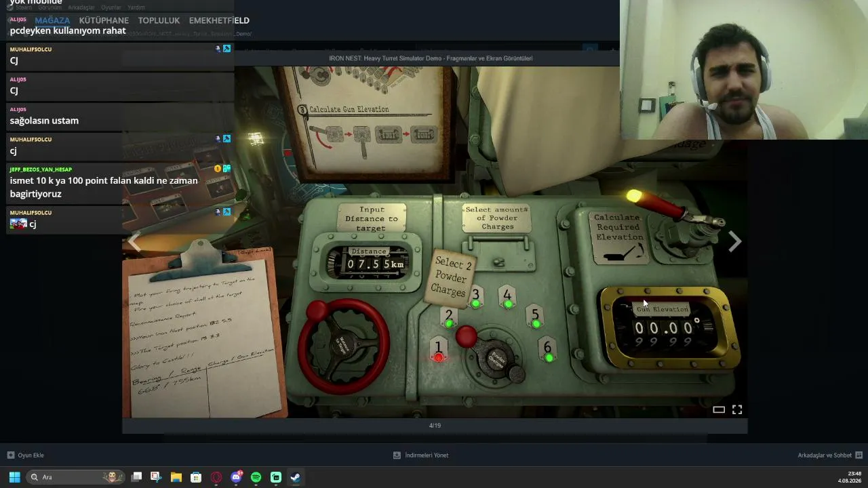Screen dimensions: 868x488
Task: Click the 4/19 screenshot counter
Action: [435, 426]
